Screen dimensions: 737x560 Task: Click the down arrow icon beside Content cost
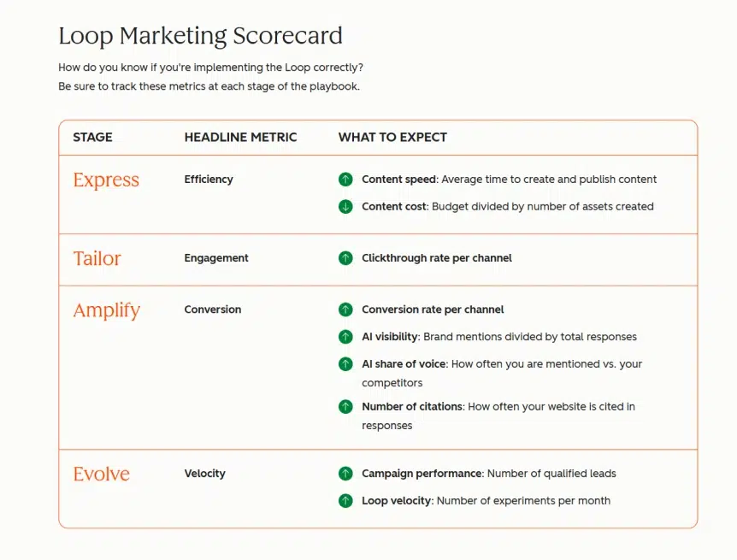[345, 206]
